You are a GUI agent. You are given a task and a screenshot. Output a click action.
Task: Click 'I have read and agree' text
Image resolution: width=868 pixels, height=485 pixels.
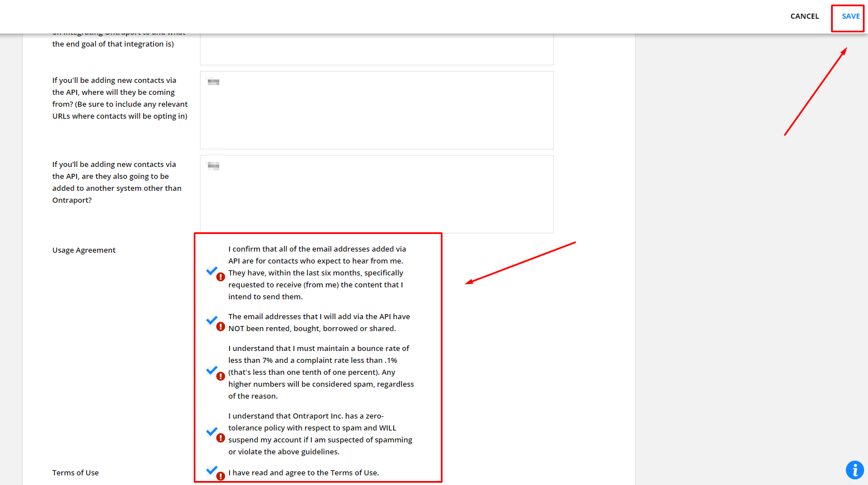tap(303, 473)
